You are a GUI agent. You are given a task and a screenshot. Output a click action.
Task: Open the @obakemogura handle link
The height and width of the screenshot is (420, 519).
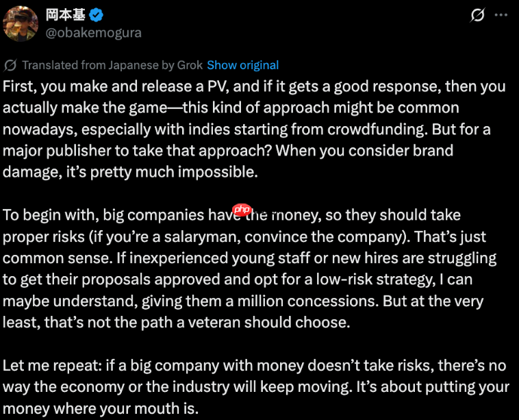tap(93, 32)
